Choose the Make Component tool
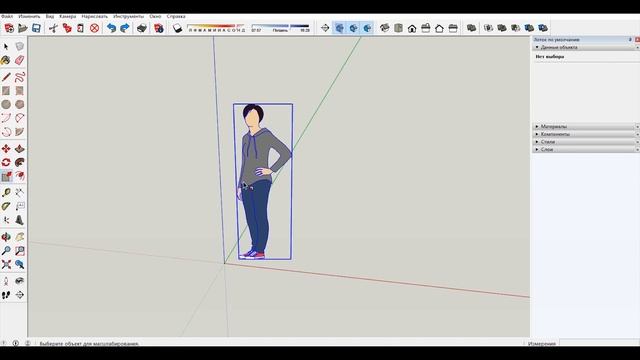640x360 pixels. (20, 47)
